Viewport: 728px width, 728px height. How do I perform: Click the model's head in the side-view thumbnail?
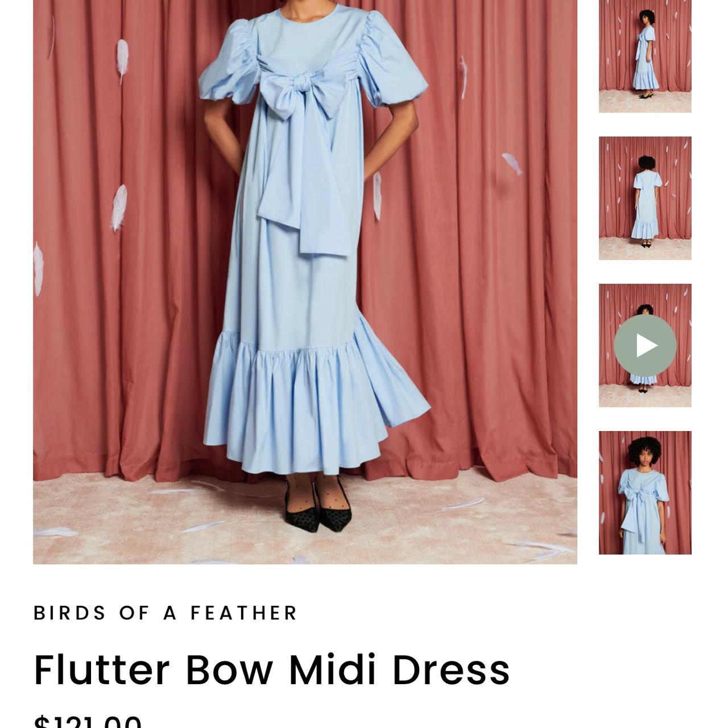646,17
